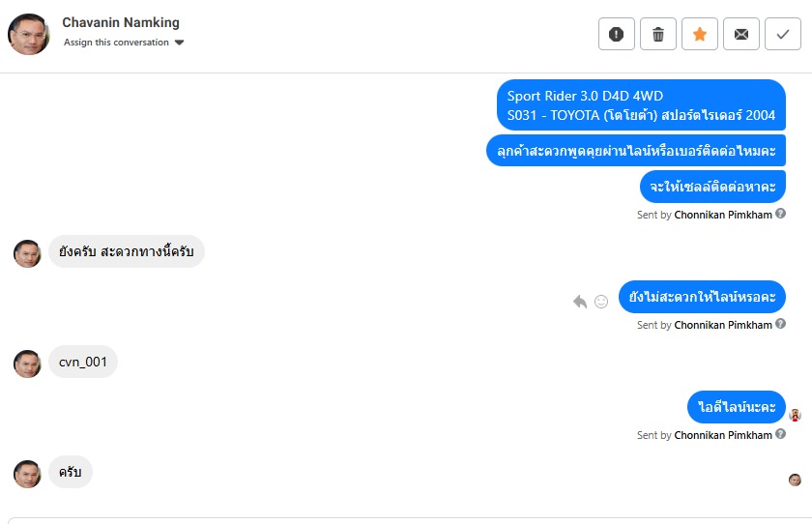Viewport: 812px width, 524px height.
Task: Click Chavanin Namking's name in header
Action: point(121,22)
